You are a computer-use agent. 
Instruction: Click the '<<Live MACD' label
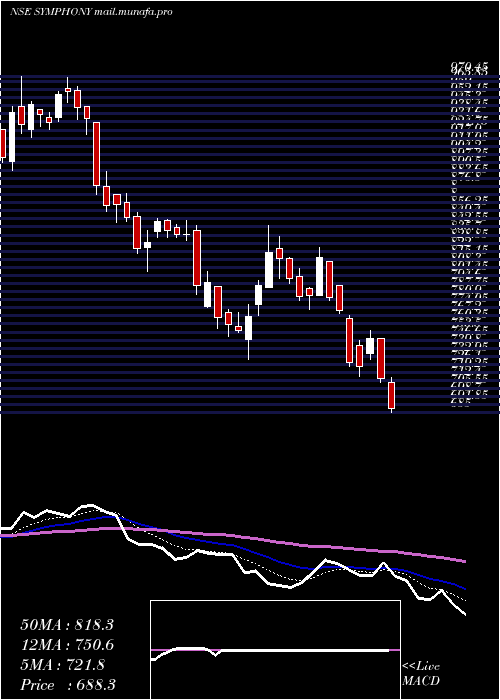coord(421,674)
